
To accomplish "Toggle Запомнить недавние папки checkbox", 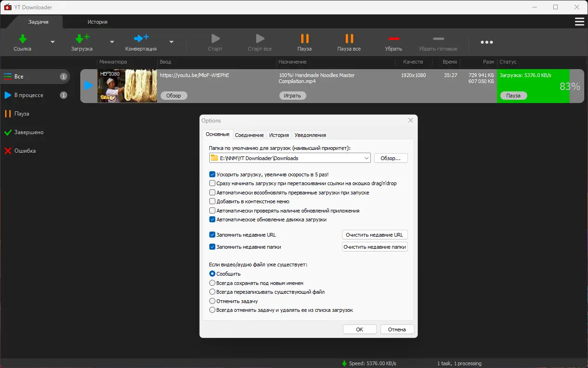I will click(x=212, y=247).
